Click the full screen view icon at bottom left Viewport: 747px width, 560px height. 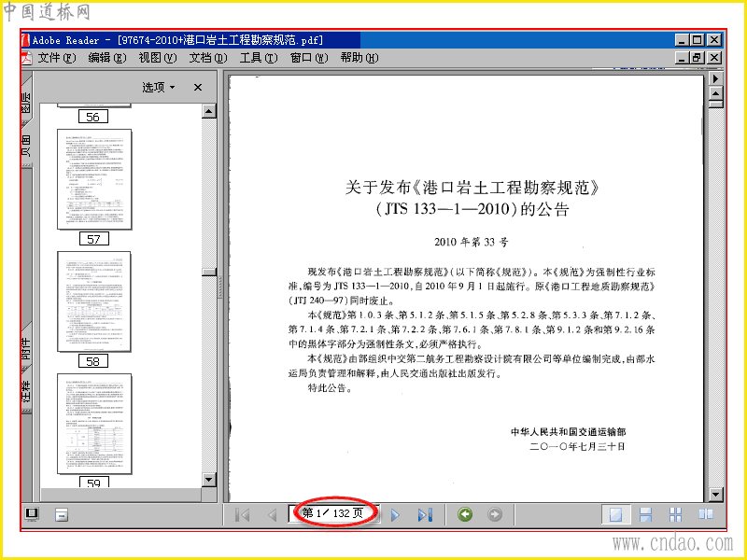pos(32,514)
